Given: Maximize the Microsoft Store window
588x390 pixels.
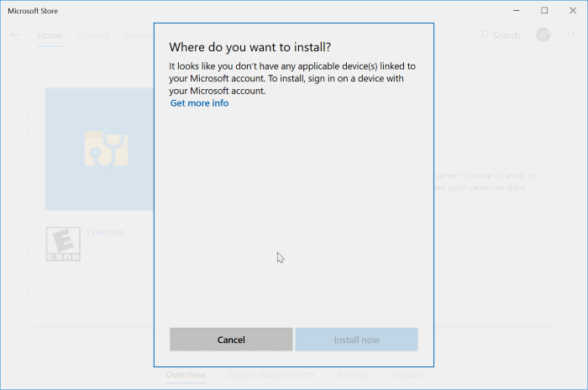Looking at the screenshot, I should point(544,11).
